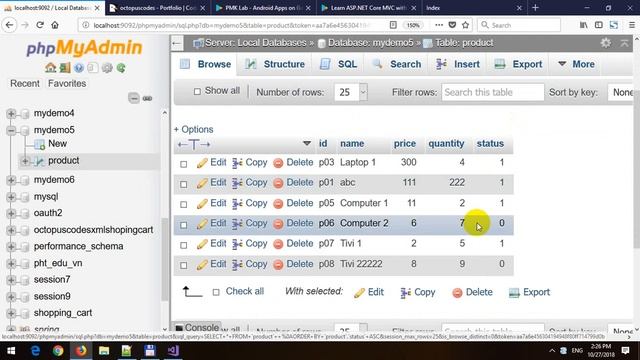Viewport: 640px width, 360px height.
Task: Click Firefox Home toolbar icon
Action: (55, 25)
